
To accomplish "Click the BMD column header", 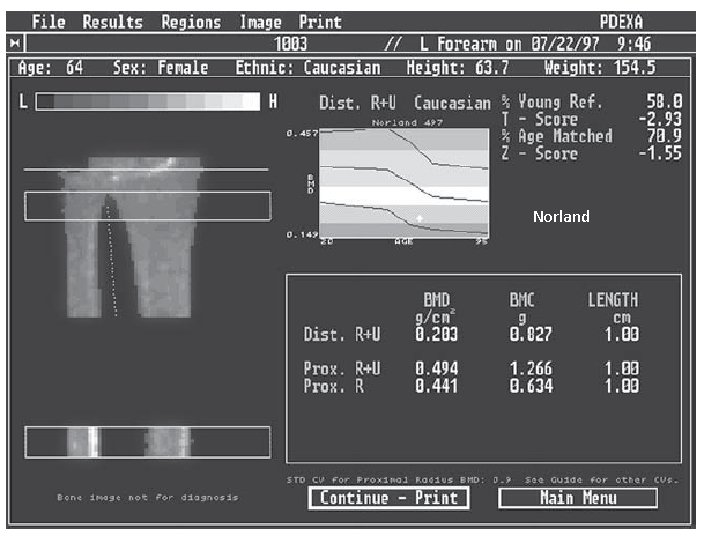I will 437,300.
